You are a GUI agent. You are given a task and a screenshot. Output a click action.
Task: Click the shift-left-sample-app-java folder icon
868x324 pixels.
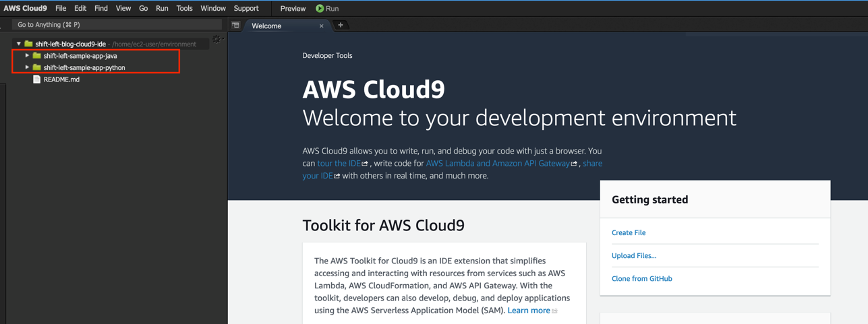(x=37, y=56)
